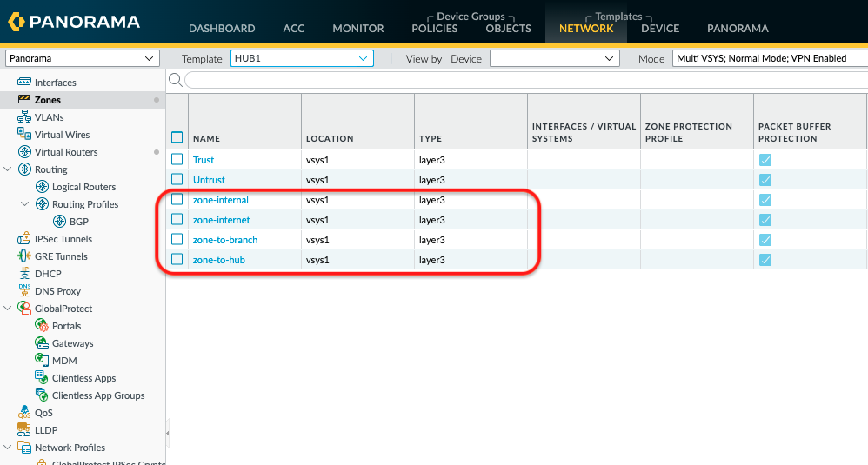868x465 pixels.
Task: Click the Routing icon
Action: 24,169
